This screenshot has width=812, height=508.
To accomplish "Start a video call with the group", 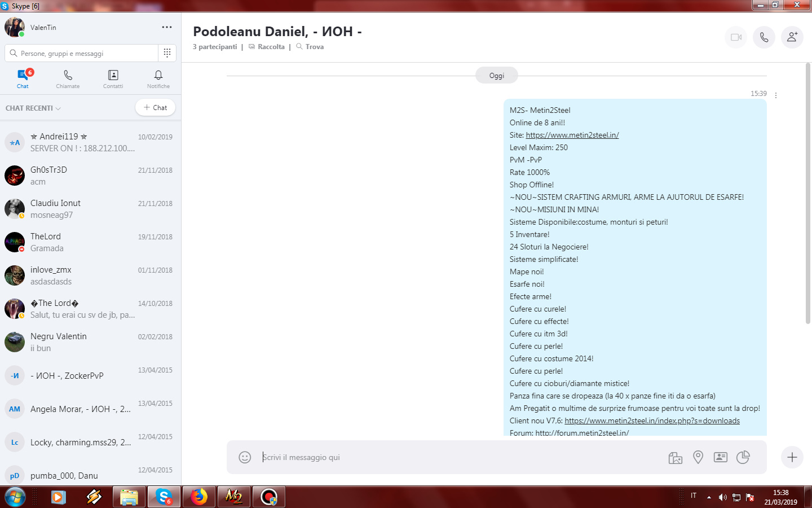I will tap(736, 37).
